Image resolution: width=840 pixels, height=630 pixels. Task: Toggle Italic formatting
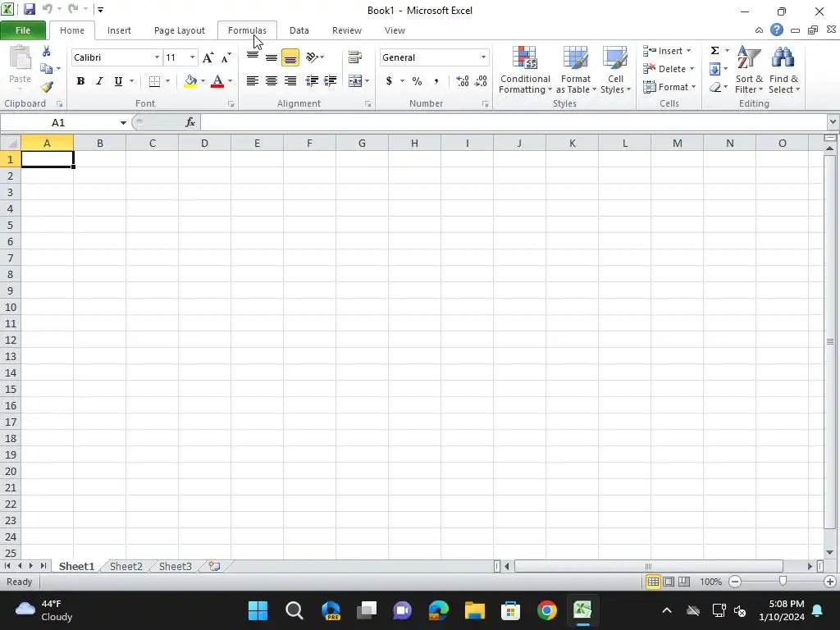pos(99,81)
